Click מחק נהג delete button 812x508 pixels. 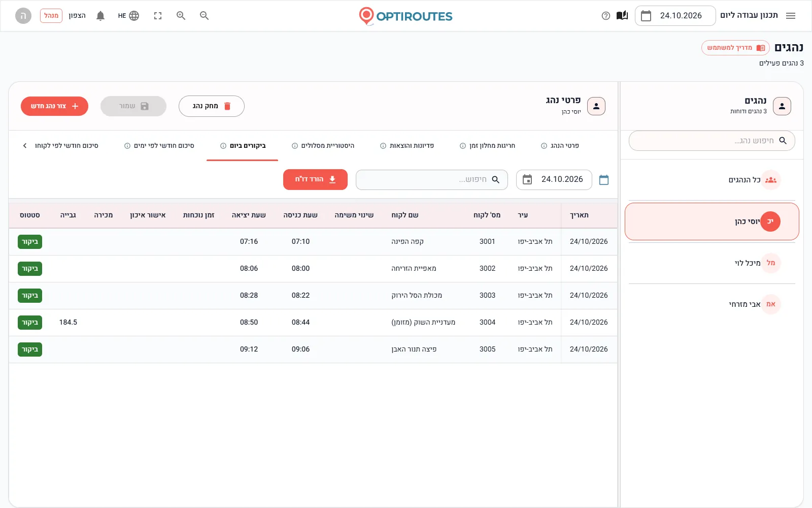coord(212,106)
